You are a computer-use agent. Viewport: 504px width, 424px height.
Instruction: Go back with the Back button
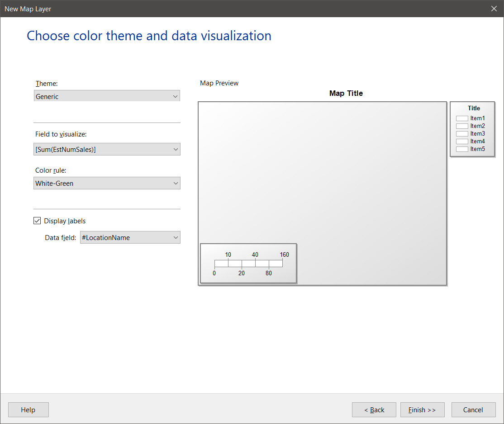point(374,410)
